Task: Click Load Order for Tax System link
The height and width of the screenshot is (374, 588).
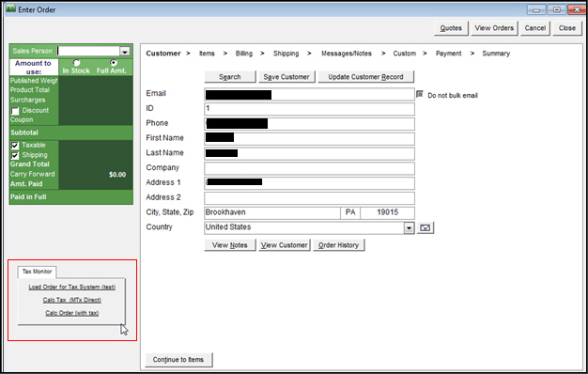Action: pos(72,287)
